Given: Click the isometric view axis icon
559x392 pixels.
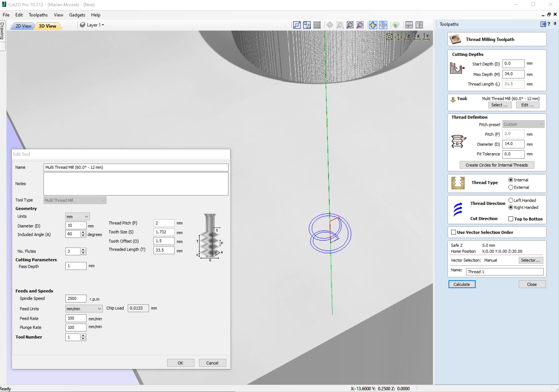Looking at the screenshot, I should [398, 37].
